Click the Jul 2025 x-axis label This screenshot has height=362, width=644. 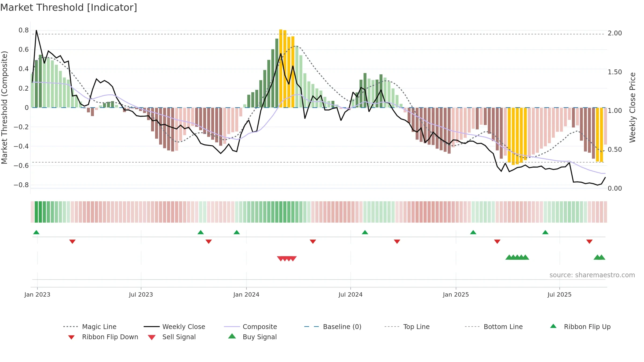pyautogui.click(x=559, y=294)
